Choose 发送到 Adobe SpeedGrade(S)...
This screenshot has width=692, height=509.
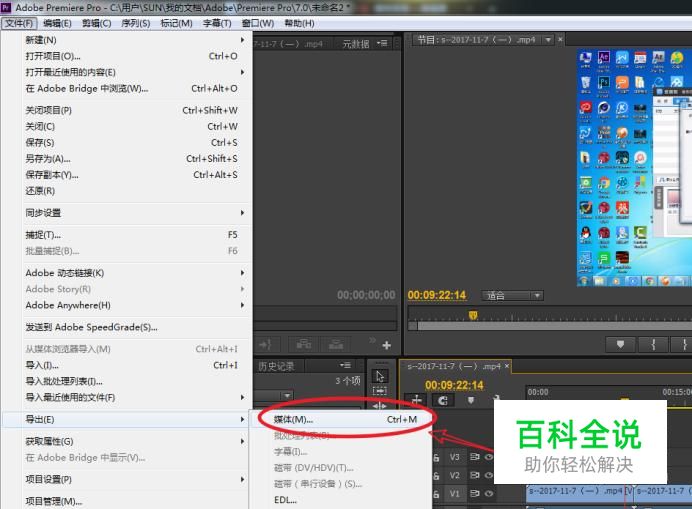126,327
